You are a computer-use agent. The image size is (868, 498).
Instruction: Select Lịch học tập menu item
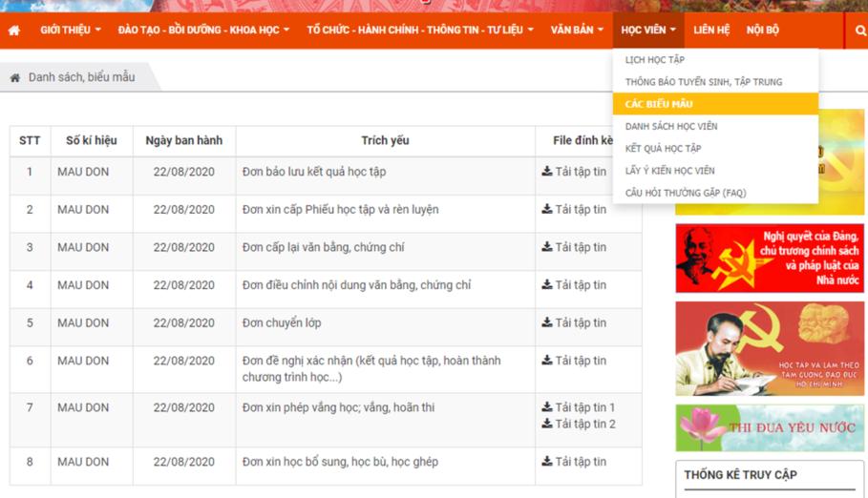pyautogui.click(x=655, y=60)
